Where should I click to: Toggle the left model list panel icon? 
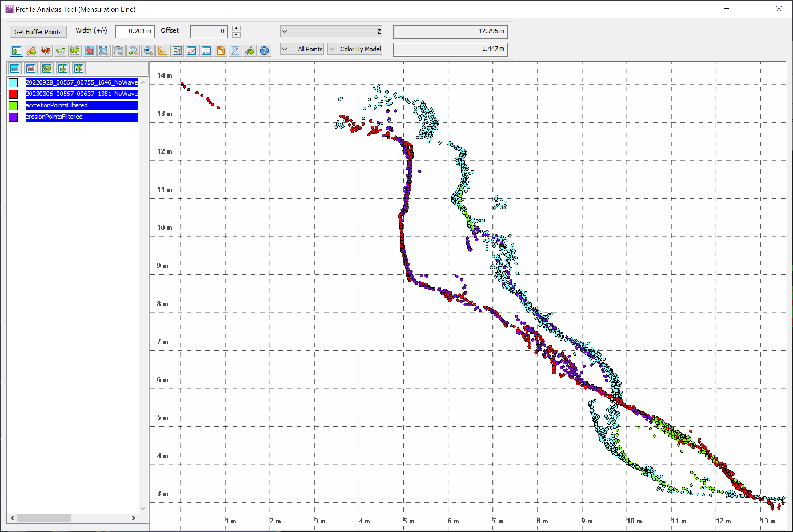coord(16,51)
